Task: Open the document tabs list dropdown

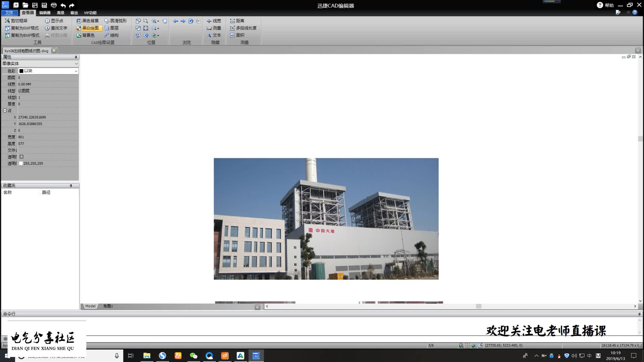Action: pyautogui.click(x=638, y=51)
